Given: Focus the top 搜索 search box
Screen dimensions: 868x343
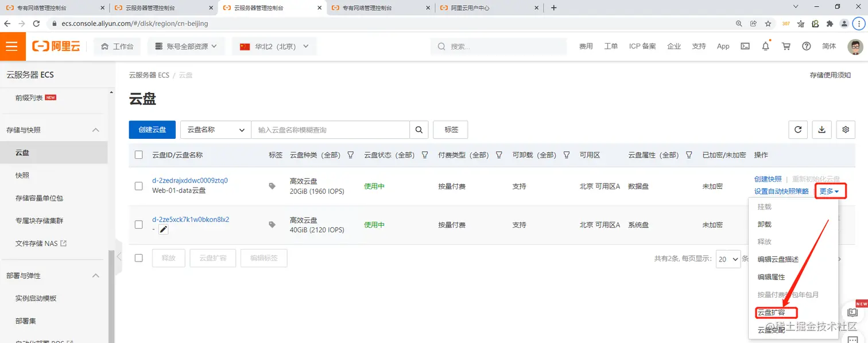Looking at the screenshot, I should tap(498, 46).
